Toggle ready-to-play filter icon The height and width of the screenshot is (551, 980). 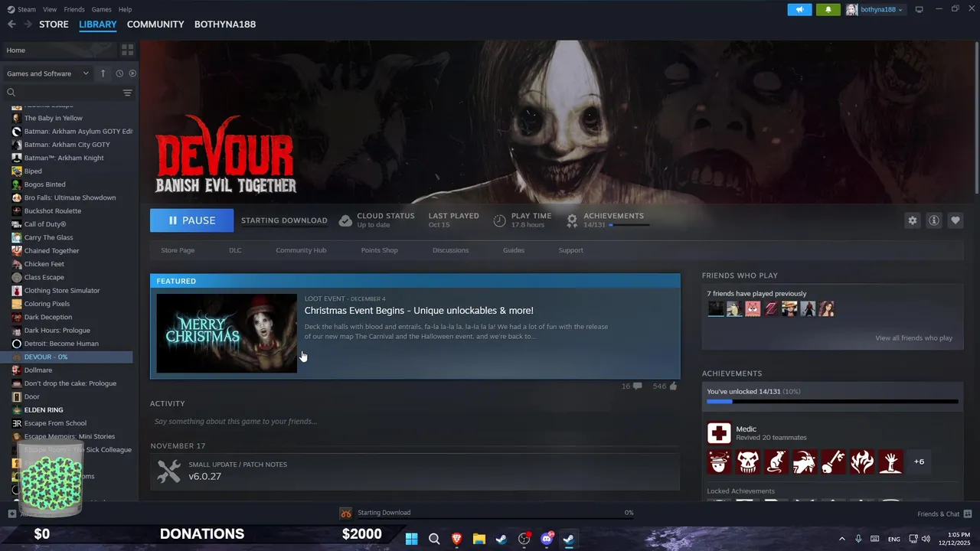click(x=132, y=73)
